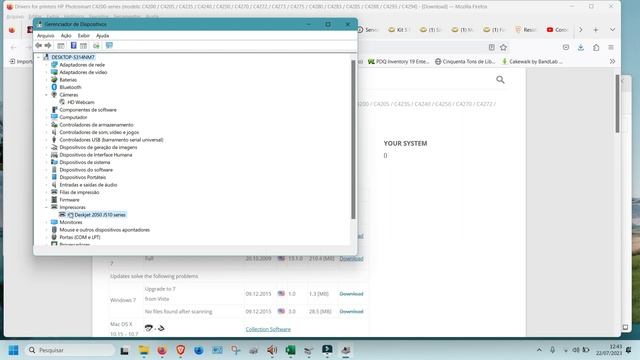This screenshot has height=360, width=640.
Task: Select the Baterias icon
Action: (x=54, y=80)
